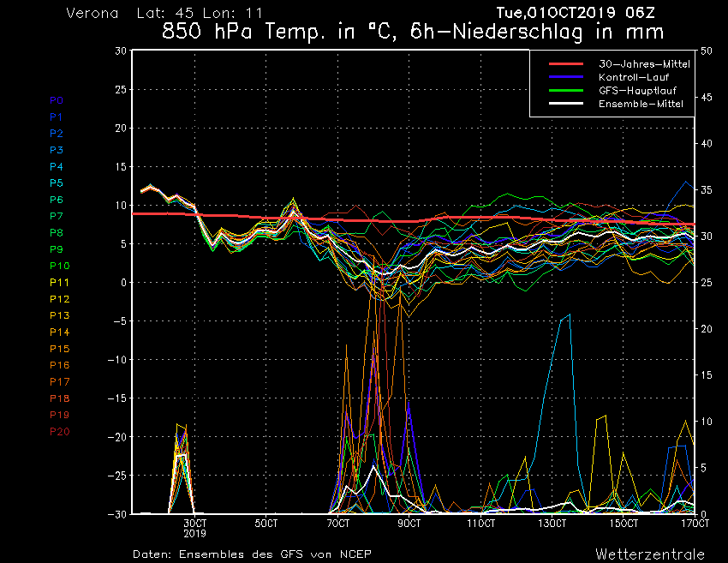
Task: Select ensemble member label P17
Action: (x=59, y=382)
